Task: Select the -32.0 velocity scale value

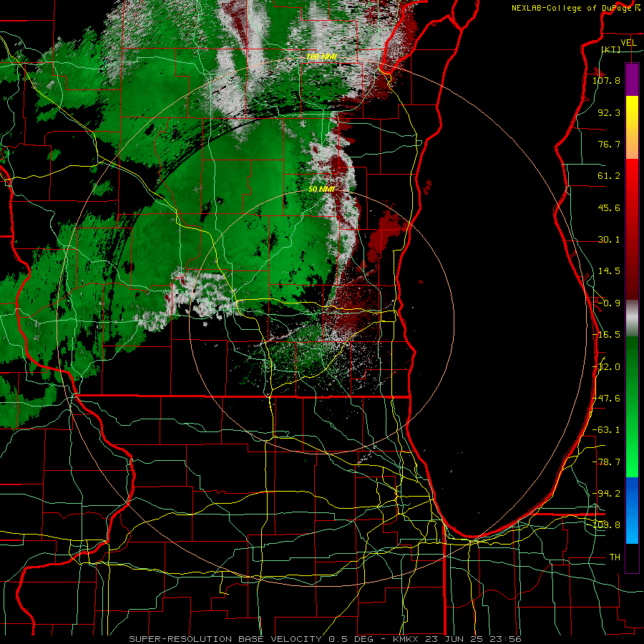Action: 606,367
